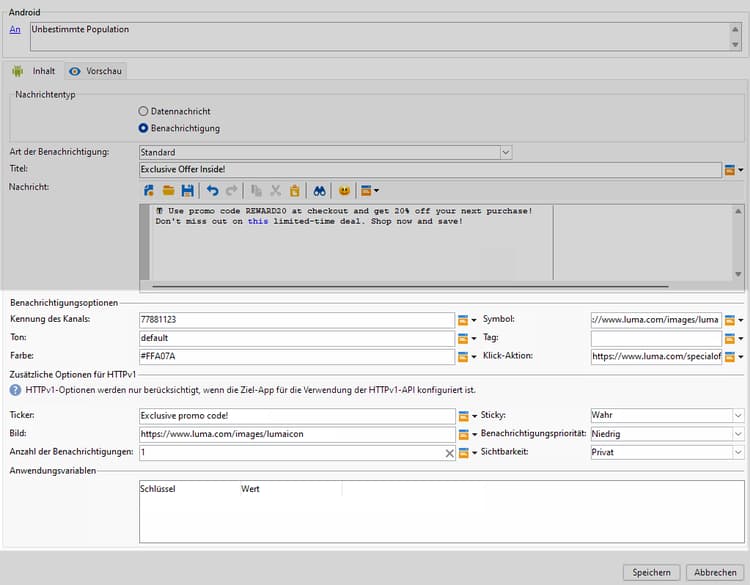
Task: Click the open folder toolbar icon
Action: (x=168, y=190)
